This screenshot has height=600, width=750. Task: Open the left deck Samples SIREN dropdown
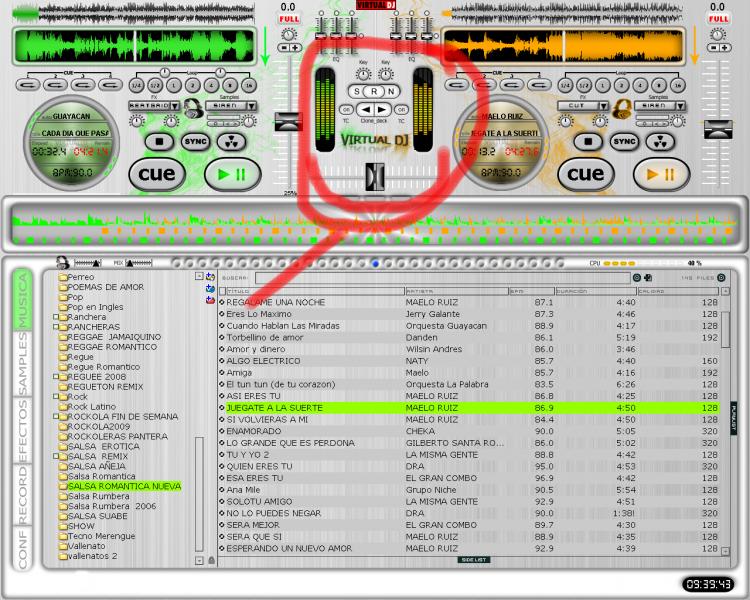pos(251,106)
